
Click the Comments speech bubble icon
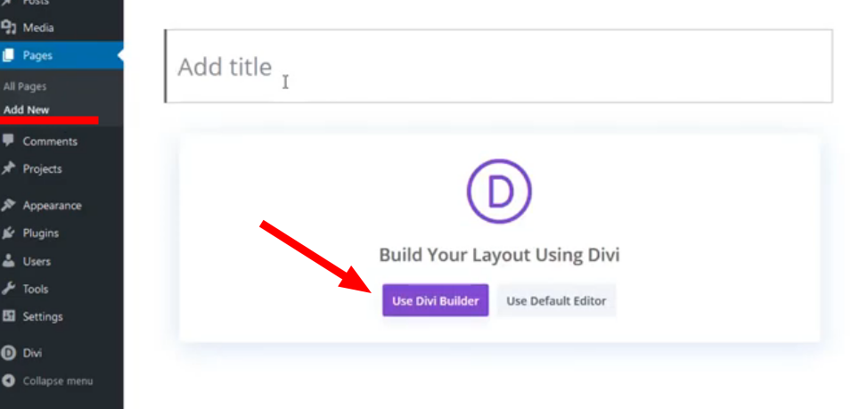point(9,141)
